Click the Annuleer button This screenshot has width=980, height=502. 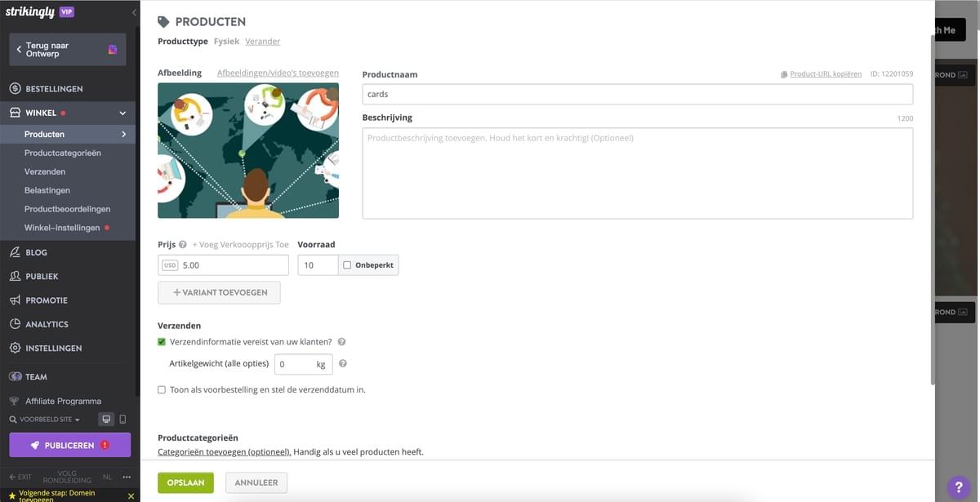(256, 482)
